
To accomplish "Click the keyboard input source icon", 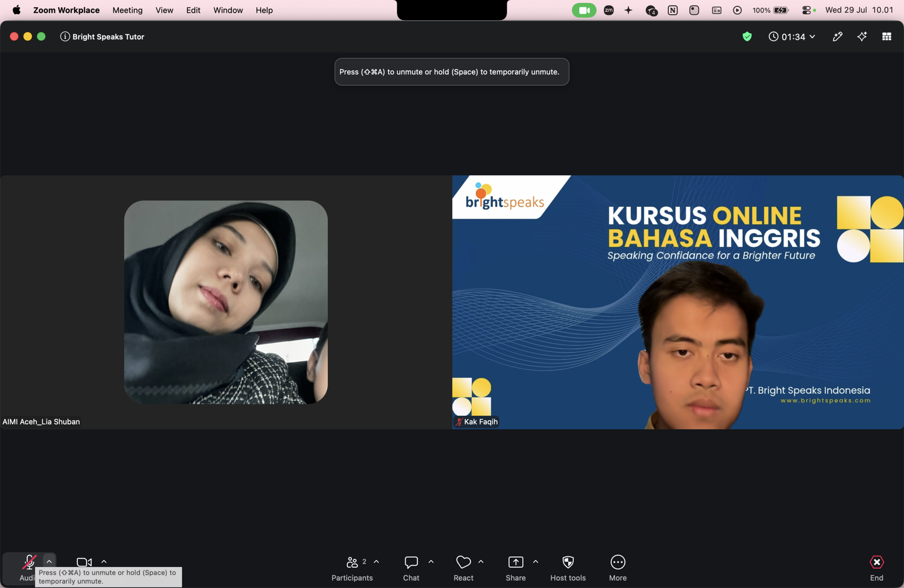I will (x=716, y=10).
